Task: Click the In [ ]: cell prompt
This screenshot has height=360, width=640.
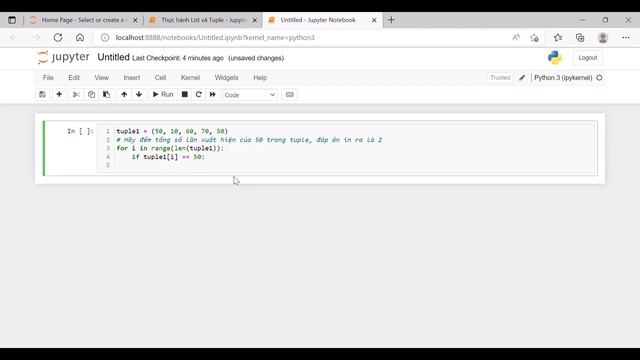Action: (x=80, y=131)
